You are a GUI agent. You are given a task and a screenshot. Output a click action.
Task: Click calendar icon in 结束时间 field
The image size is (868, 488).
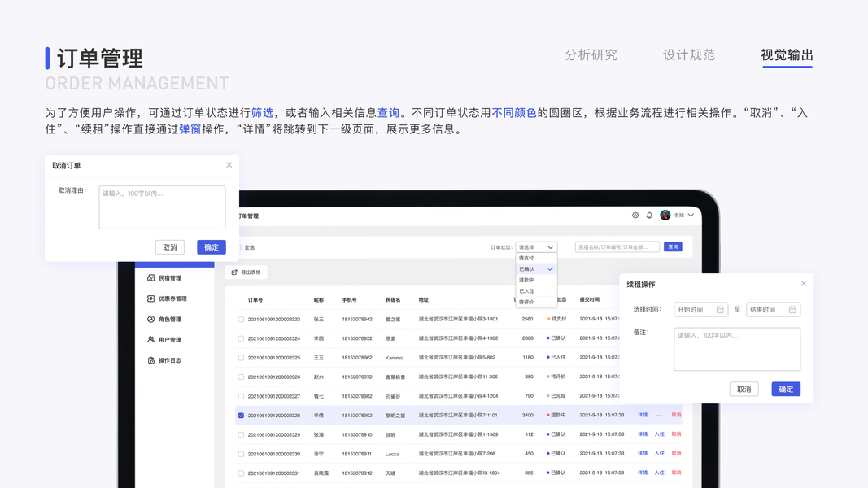pyautogui.click(x=792, y=309)
